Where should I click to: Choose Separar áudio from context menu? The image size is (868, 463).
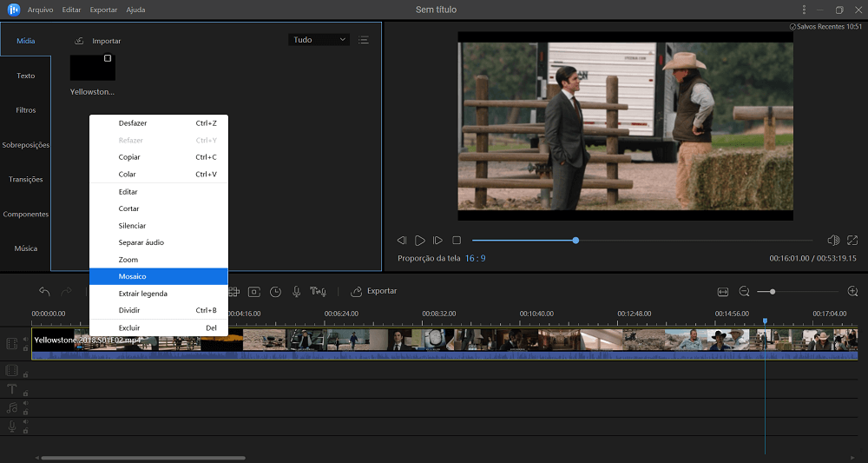pyautogui.click(x=158, y=242)
